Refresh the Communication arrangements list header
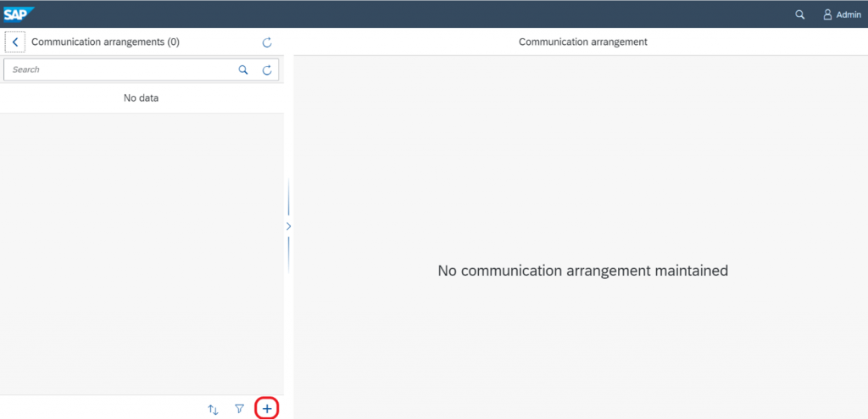This screenshot has width=868, height=419. coord(267,42)
